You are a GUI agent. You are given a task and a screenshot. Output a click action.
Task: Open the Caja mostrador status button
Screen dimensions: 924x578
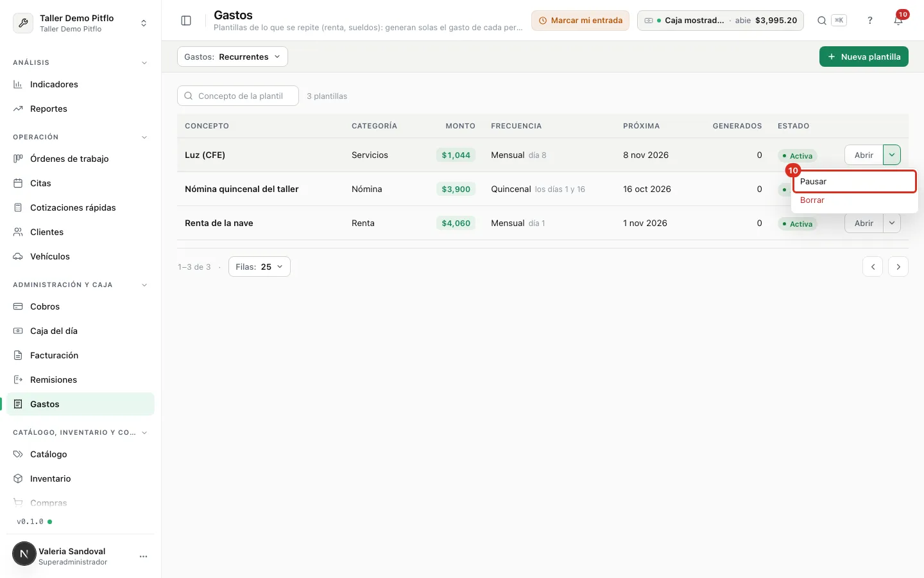tap(720, 21)
